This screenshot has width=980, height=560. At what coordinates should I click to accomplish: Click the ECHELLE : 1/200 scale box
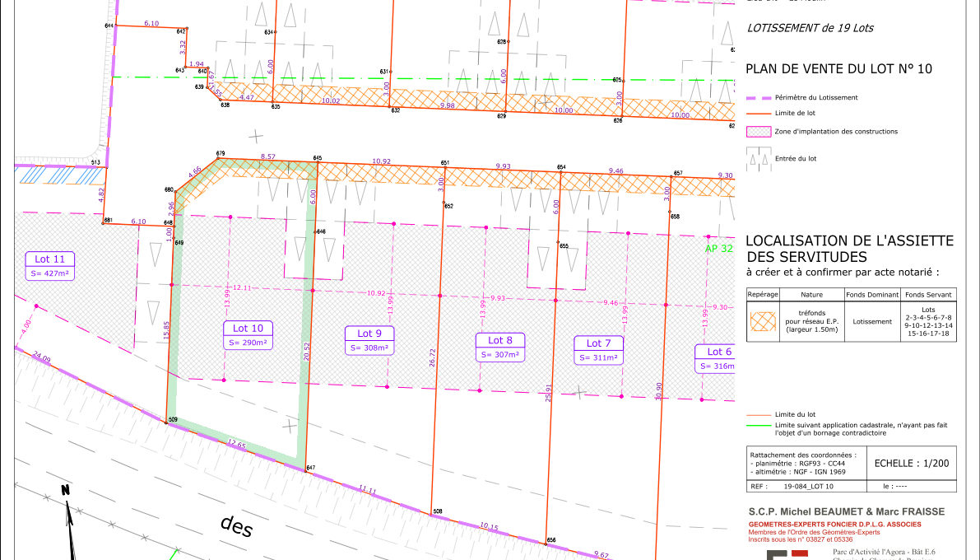click(912, 463)
